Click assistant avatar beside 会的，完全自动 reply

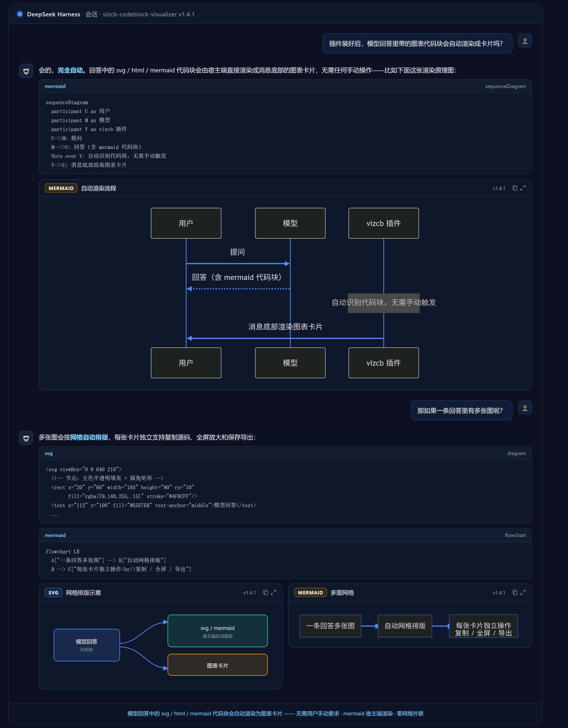coord(26,71)
